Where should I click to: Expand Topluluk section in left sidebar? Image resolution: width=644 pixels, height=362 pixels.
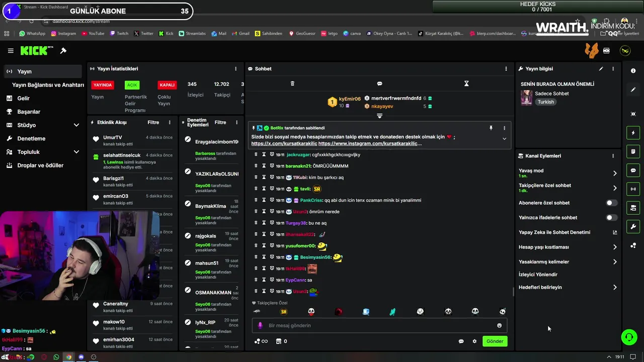[x=76, y=152]
